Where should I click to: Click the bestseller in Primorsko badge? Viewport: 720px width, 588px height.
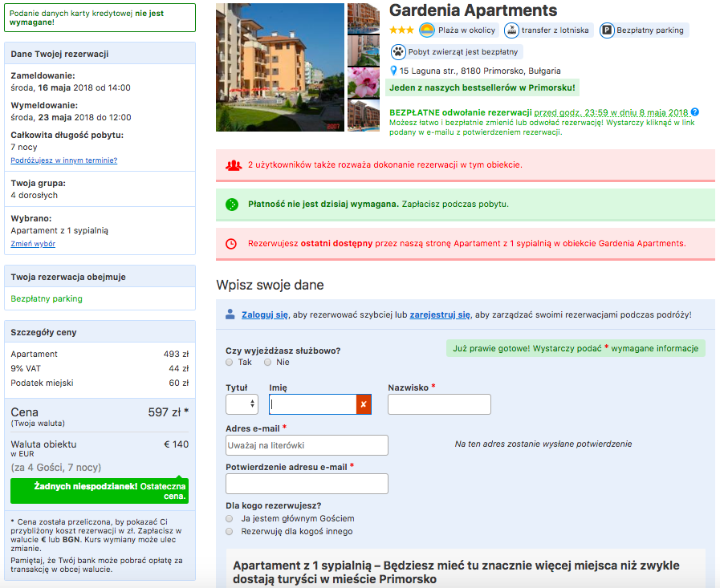click(482, 87)
